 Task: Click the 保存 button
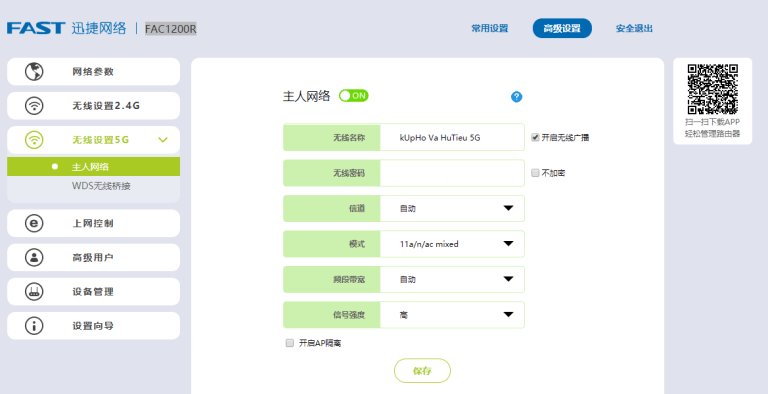click(x=422, y=370)
